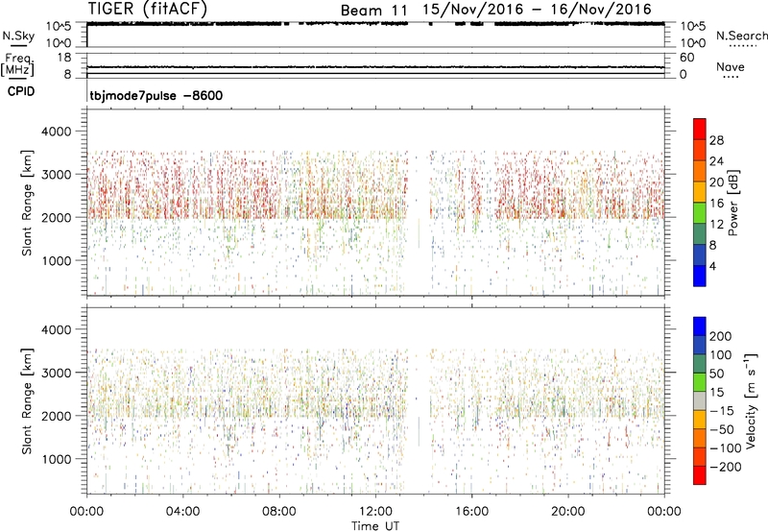Image resolution: width=768 pixels, height=532 pixels.
Task: Click the -15 label on Velocity color bar
Action: click(722, 411)
